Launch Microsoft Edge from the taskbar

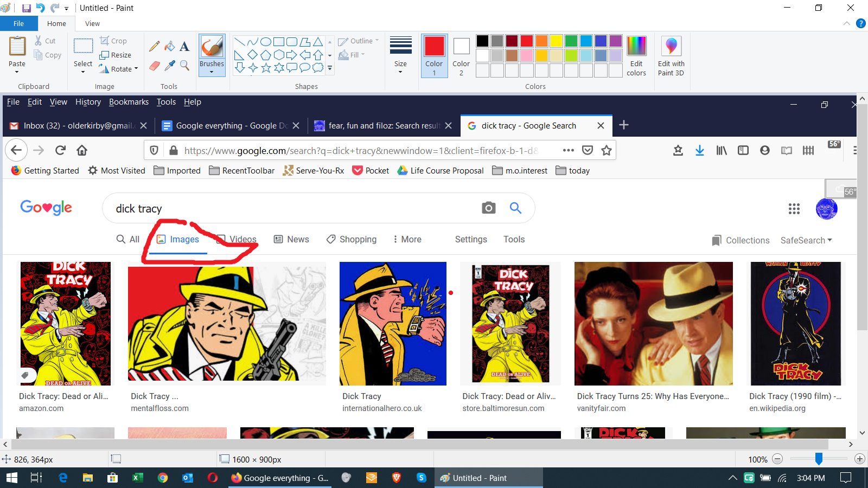[63, 478]
